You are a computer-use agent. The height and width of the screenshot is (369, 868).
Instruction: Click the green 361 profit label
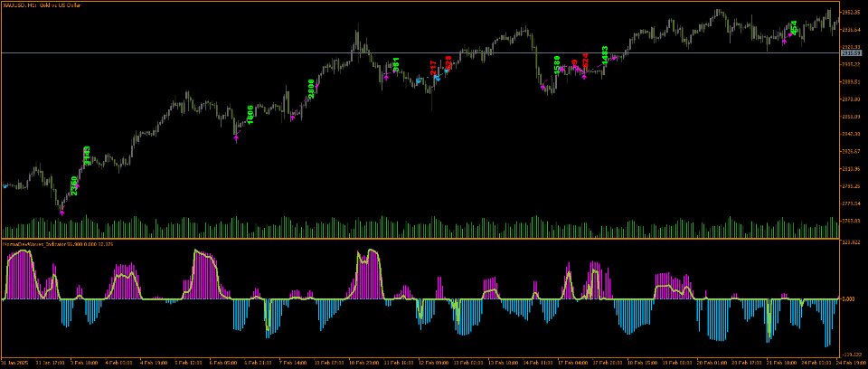pyautogui.click(x=395, y=65)
